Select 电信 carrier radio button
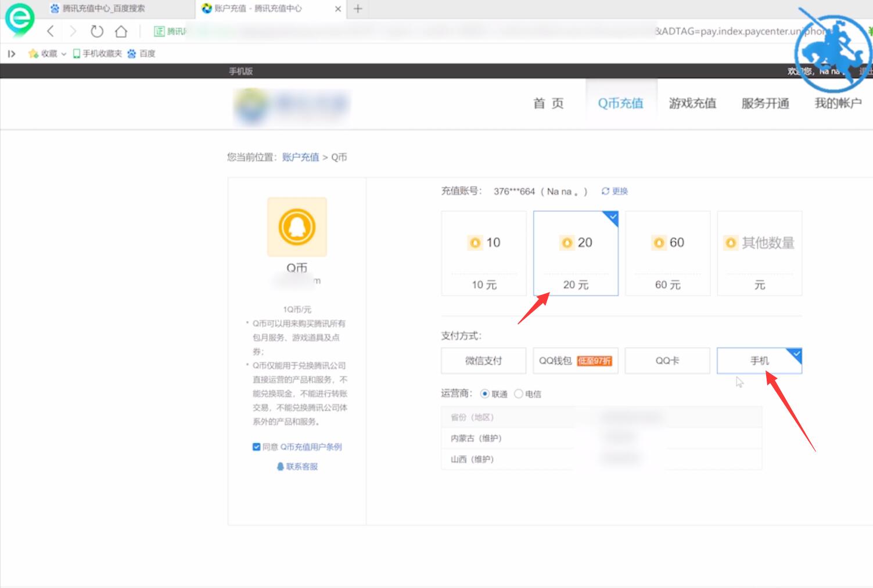Viewport: 873px width, 588px height. 518,394
